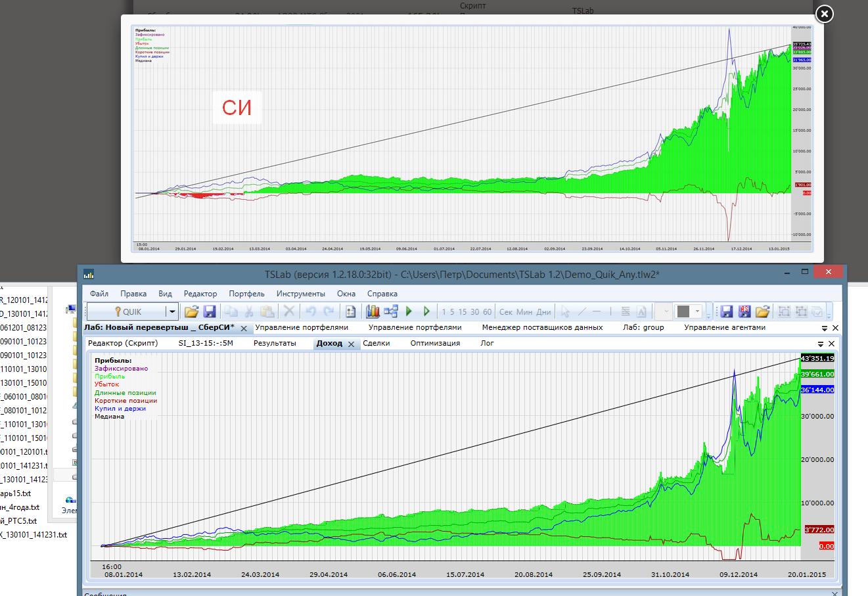The width and height of the screenshot is (868, 596).
Task: Click the solid green play icon
Action: [409, 311]
